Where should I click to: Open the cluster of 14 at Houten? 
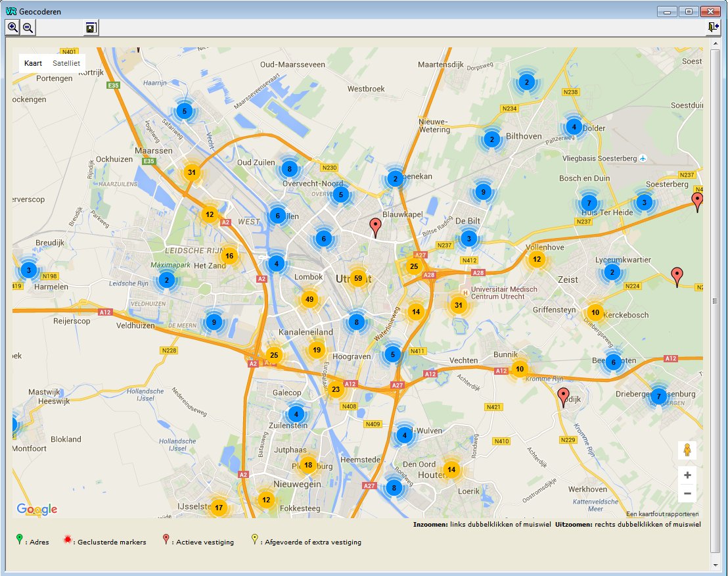451,469
